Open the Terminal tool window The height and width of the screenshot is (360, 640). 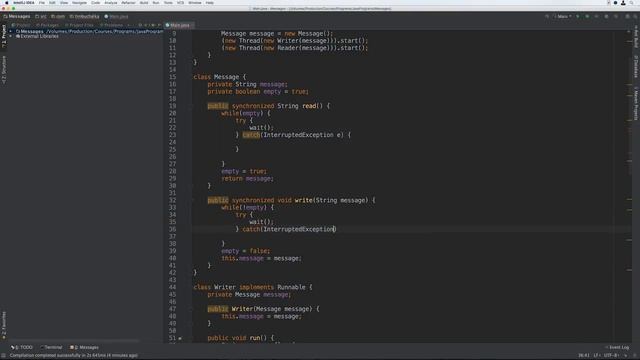pos(51,347)
